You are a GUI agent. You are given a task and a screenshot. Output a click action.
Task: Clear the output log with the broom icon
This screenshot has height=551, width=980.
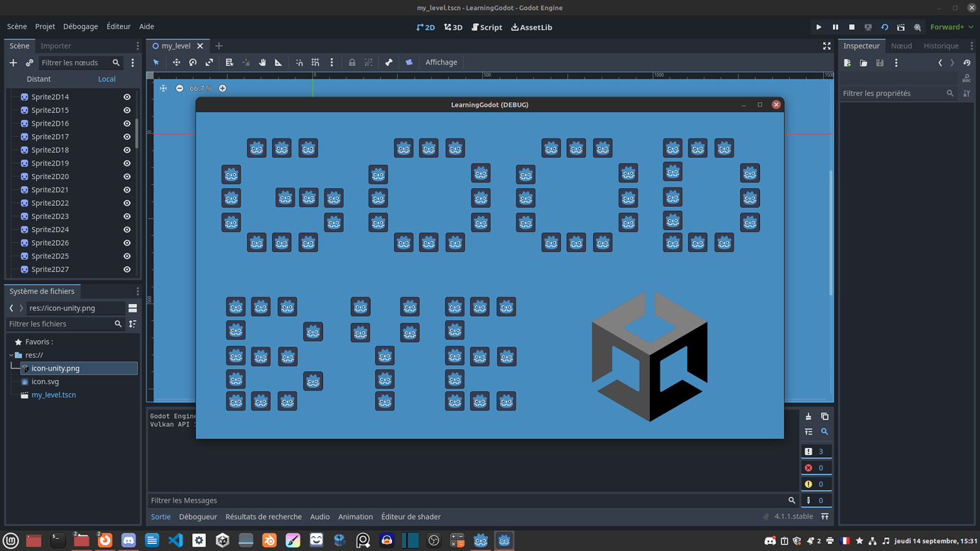click(x=808, y=416)
